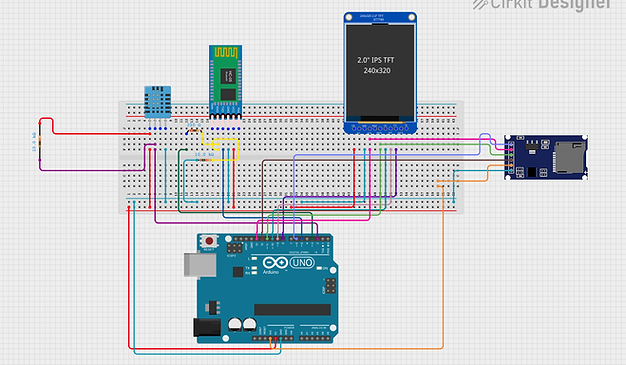Select the small resistor near HC-05 pins
The height and width of the screenshot is (365, 626).
(x=194, y=131)
